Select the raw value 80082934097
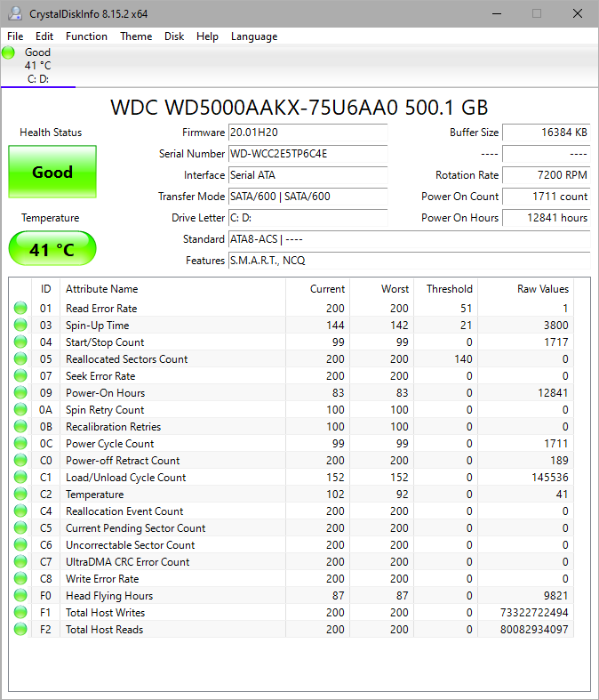 point(534,630)
